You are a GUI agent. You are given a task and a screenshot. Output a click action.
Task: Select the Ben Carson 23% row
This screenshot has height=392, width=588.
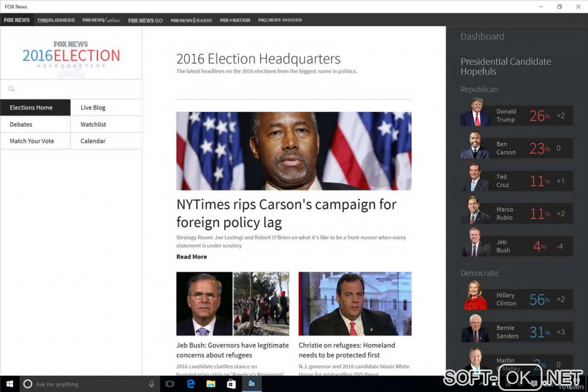tap(517, 148)
